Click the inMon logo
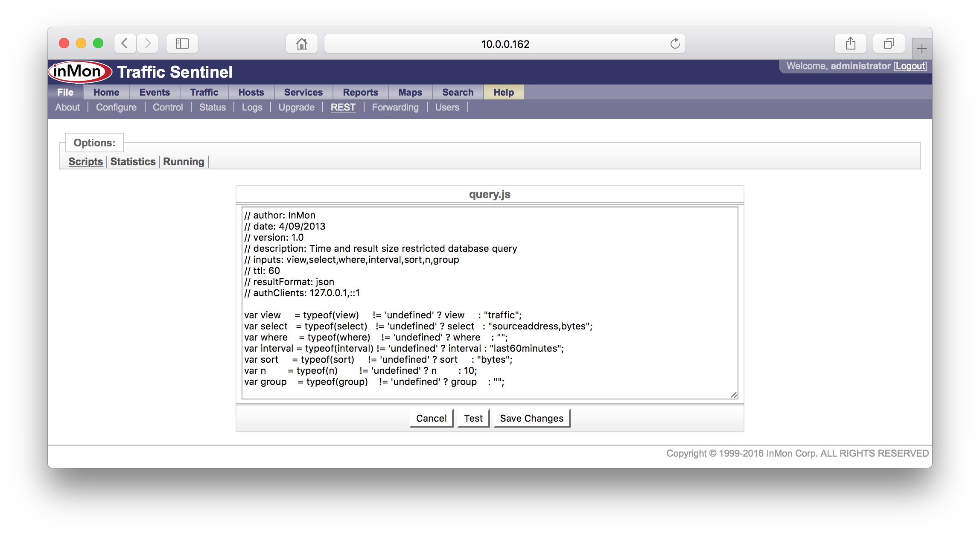Viewport: 980px width, 536px height. tap(80, 71)
